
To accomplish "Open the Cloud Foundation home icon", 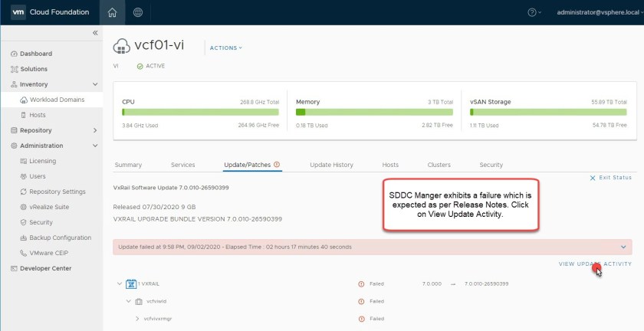I will click(112, 12).
